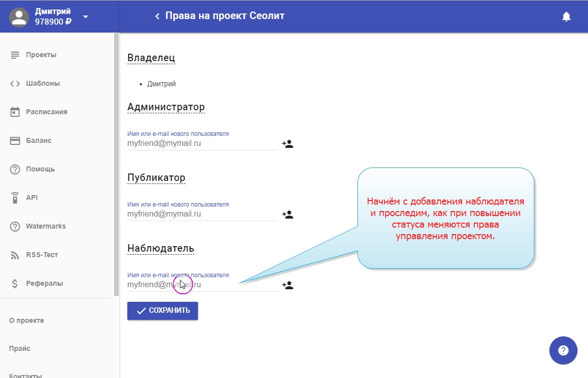Go back using the header chevron arrow
This screenshot has width=588, height=378.
click(157, 17)
